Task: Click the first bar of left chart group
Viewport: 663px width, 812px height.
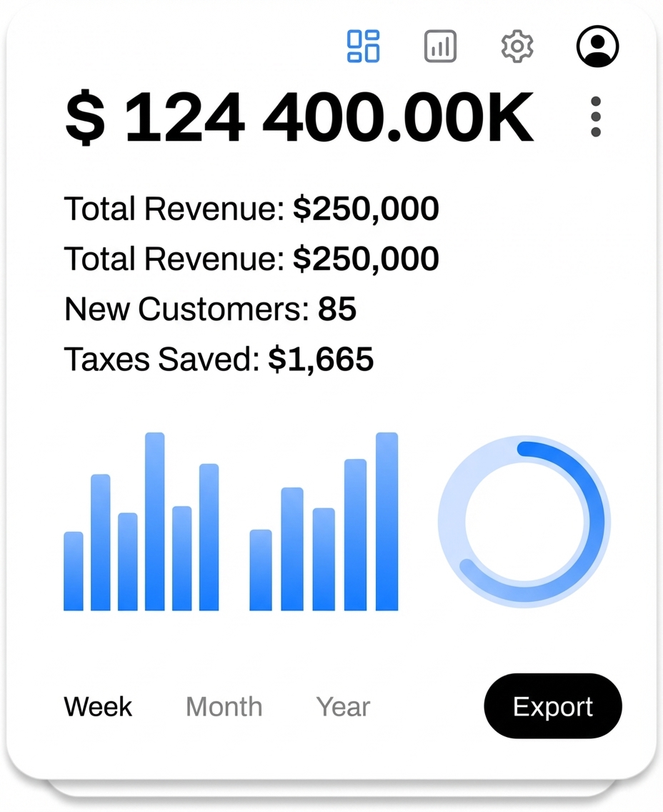Action: coord(74,571)
